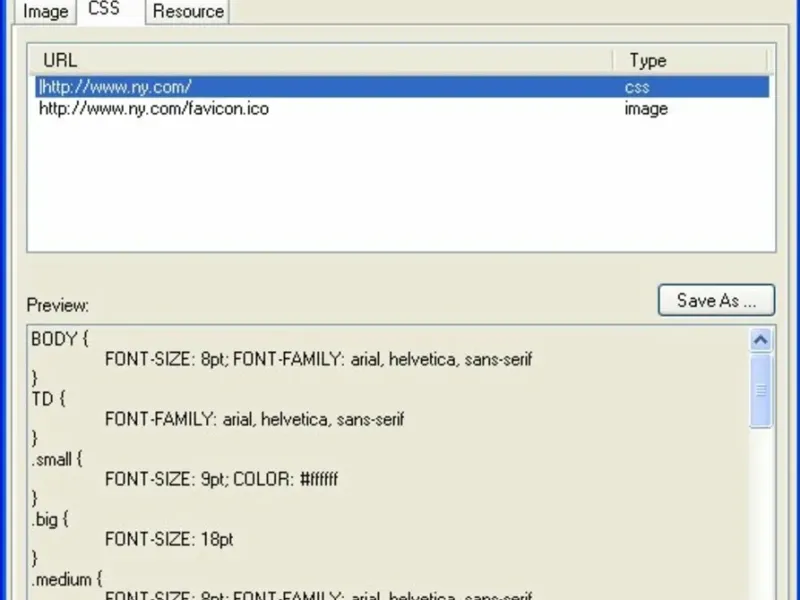Click the 'TD {' line in preview
Image resolution: width=800 pixels, height=600 pixels.
[48, 399]
